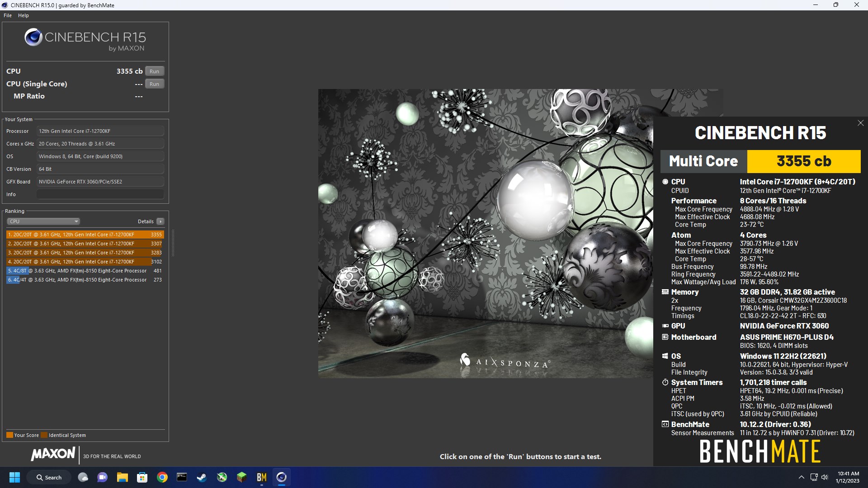868x488 pixels.
Task: Open the File menu
Action: tap(8, 15)
